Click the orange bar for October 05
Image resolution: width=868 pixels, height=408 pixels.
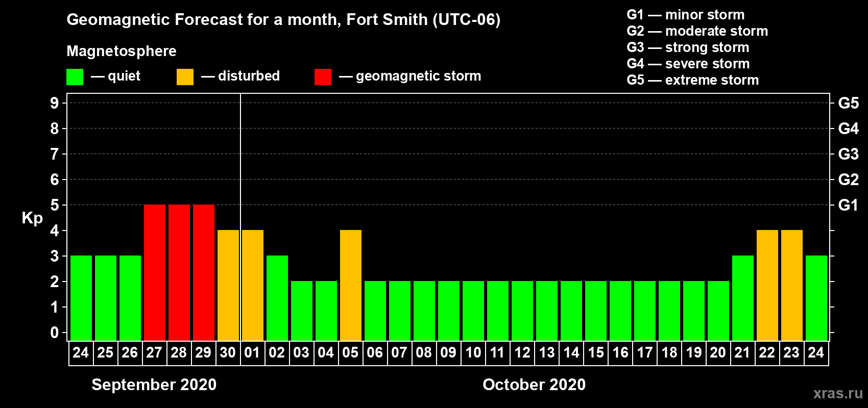click(351, 285)
